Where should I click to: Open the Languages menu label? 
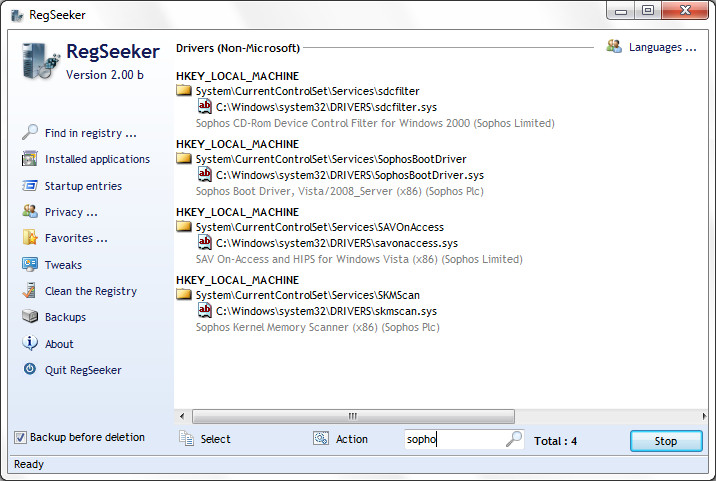pyautogui.click(x=662, y=47)
